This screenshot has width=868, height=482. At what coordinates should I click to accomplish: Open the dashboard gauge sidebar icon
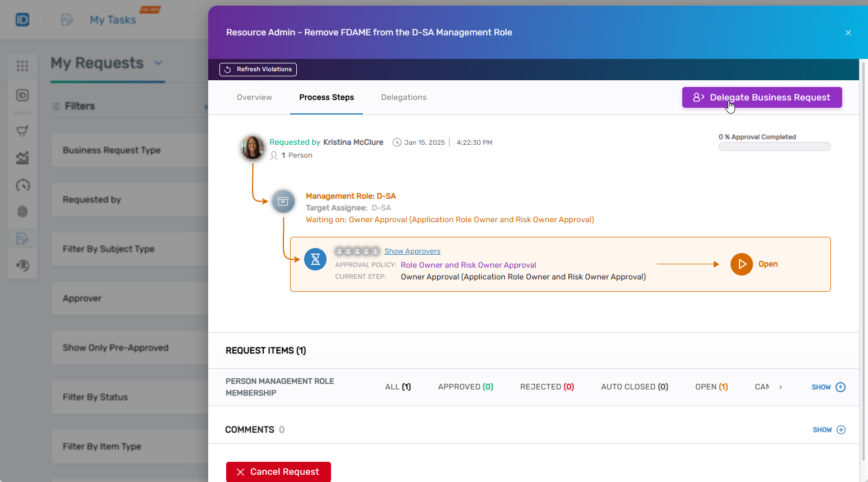[x=22, y=185]
